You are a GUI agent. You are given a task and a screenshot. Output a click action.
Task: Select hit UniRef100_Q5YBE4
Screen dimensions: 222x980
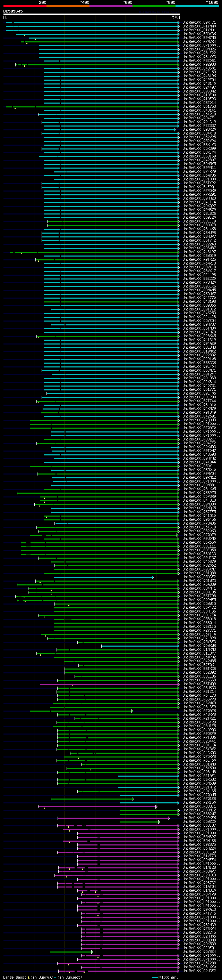199,951
